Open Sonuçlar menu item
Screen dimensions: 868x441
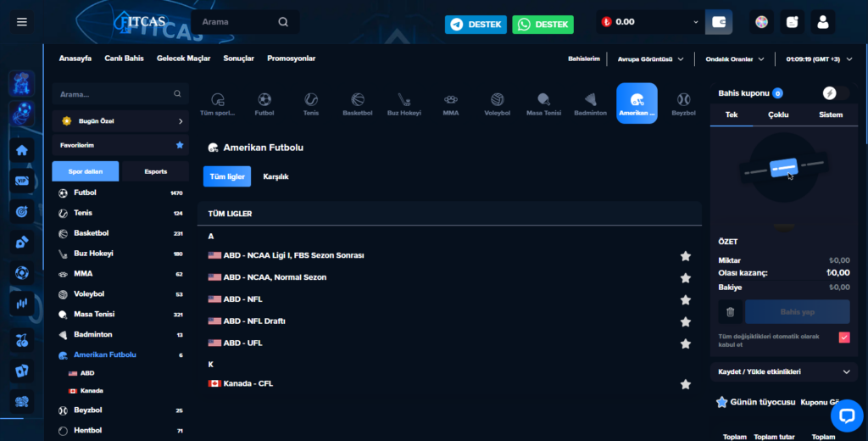pyautogui.click(x=238, y=59)
